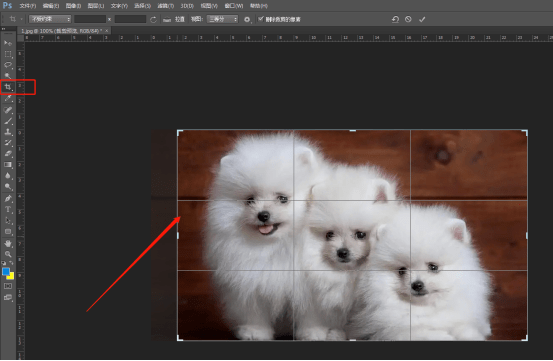Image resolution: width=553 pixels, height=361 pixels.
Task: Click the blue foreground color swatch
Action: (x=6, y=271)
